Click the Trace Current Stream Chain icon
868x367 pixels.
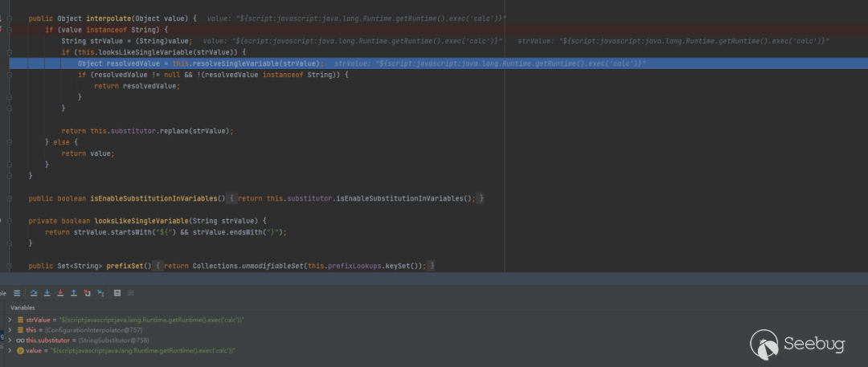point(132,293)
